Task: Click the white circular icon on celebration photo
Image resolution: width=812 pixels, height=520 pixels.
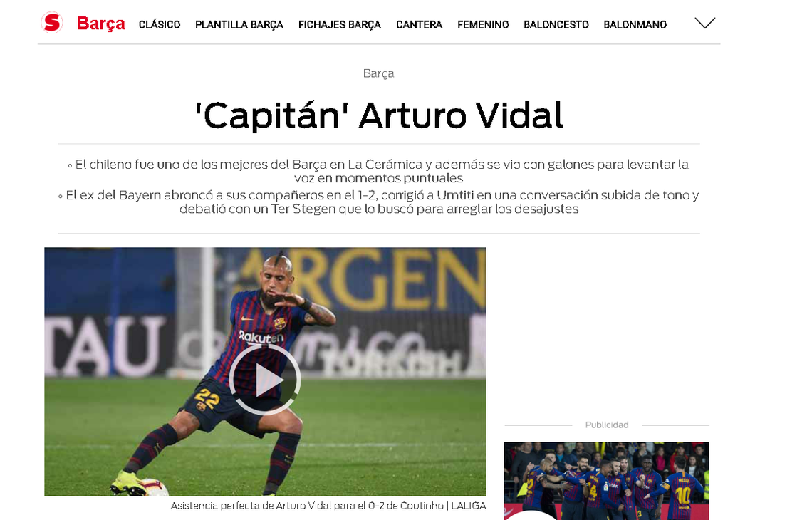Action: point(532,515)
